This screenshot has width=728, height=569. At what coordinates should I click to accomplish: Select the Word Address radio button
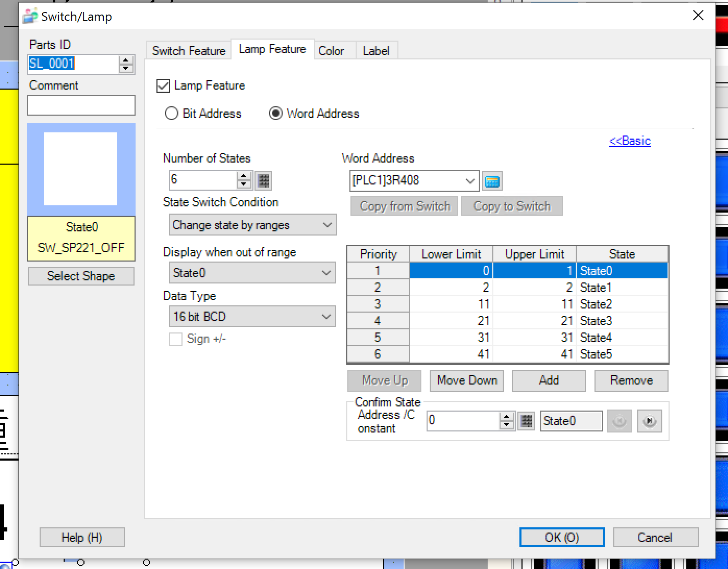[276, 114]
